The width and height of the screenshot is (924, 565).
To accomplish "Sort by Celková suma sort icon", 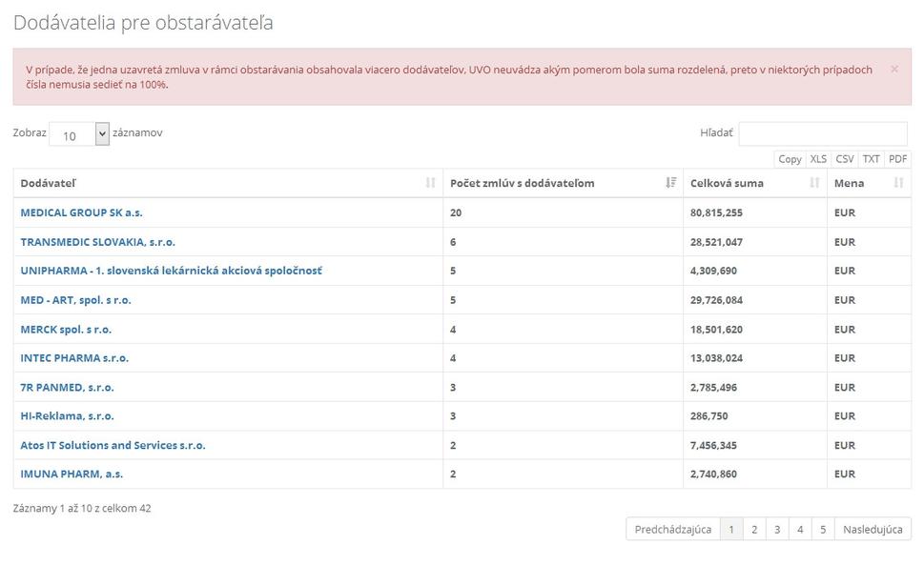I will 814,183.
